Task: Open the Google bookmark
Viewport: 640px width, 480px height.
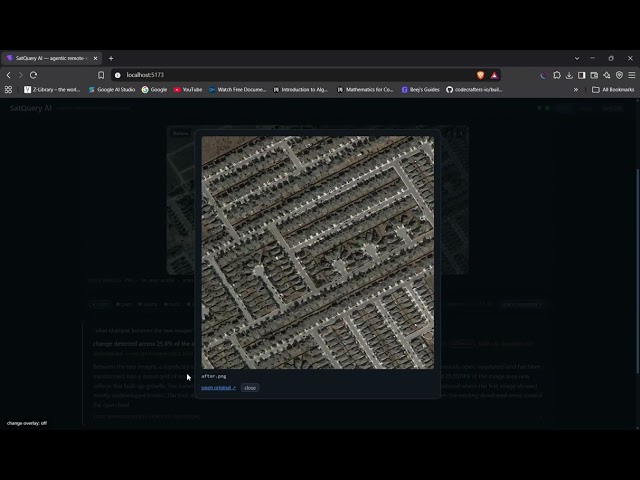Action: (x=154, y=89)
